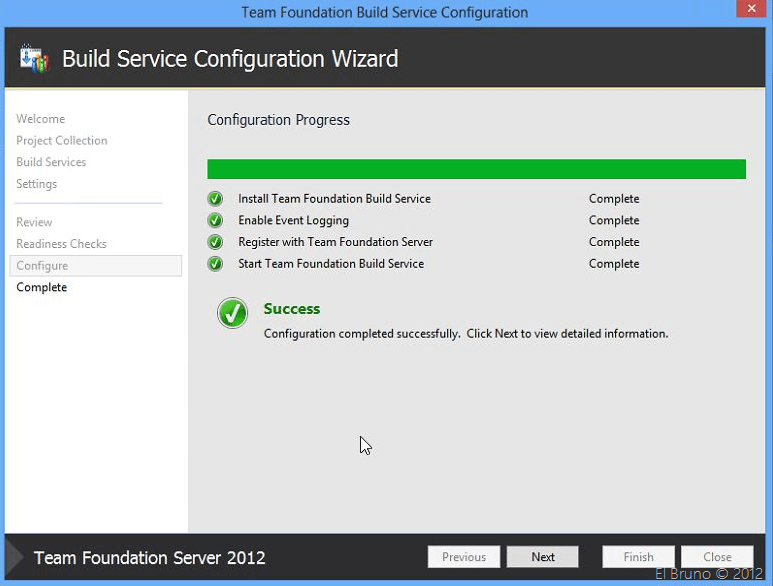Click the green check beside Enable Event Logging
773x586 pixels.
(x=215, y=221)
